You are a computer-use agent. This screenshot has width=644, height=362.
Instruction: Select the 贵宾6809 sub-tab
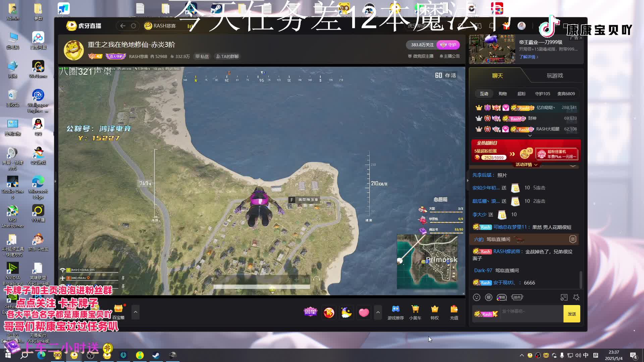pyautogui.click(x=566, y=94)
